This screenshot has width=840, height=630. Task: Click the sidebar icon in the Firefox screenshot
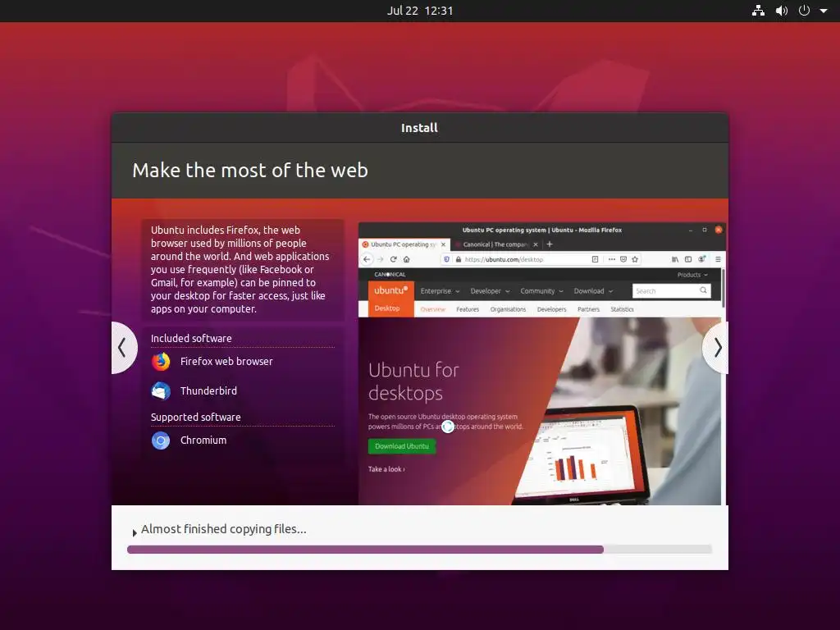pos(688,259)
